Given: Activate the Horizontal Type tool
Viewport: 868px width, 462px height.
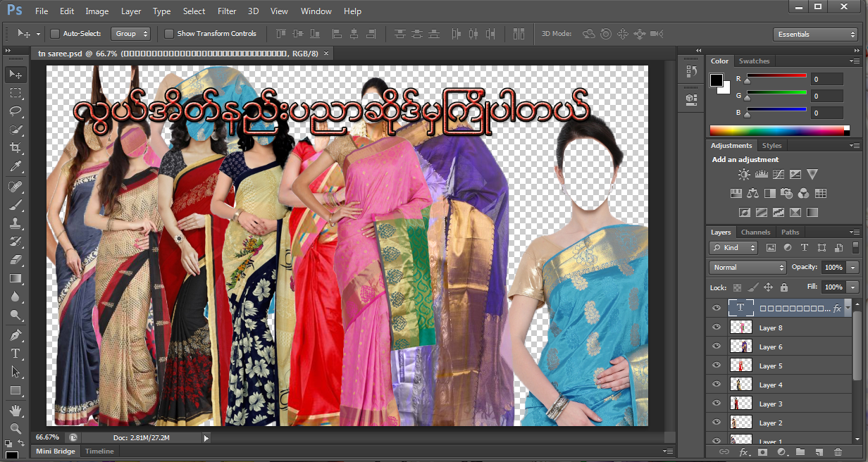Looking at the screenshot, I should point(15,354).
